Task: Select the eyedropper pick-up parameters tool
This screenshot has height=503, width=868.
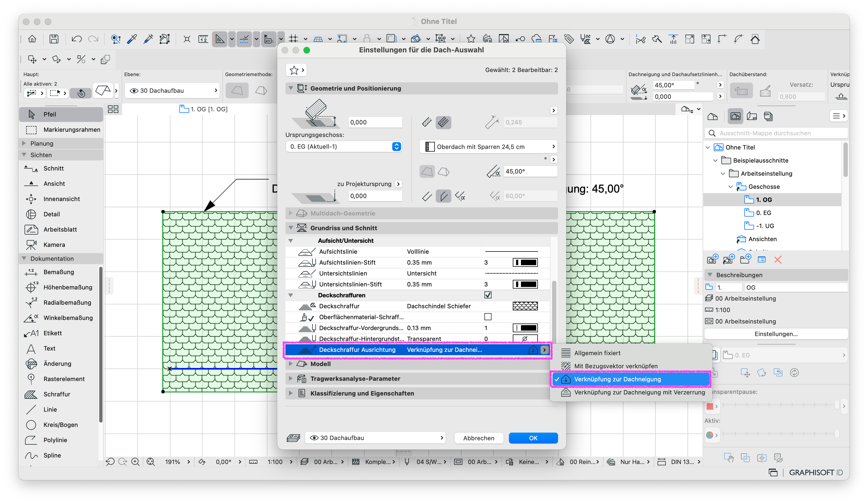Action: click(132, 39)
